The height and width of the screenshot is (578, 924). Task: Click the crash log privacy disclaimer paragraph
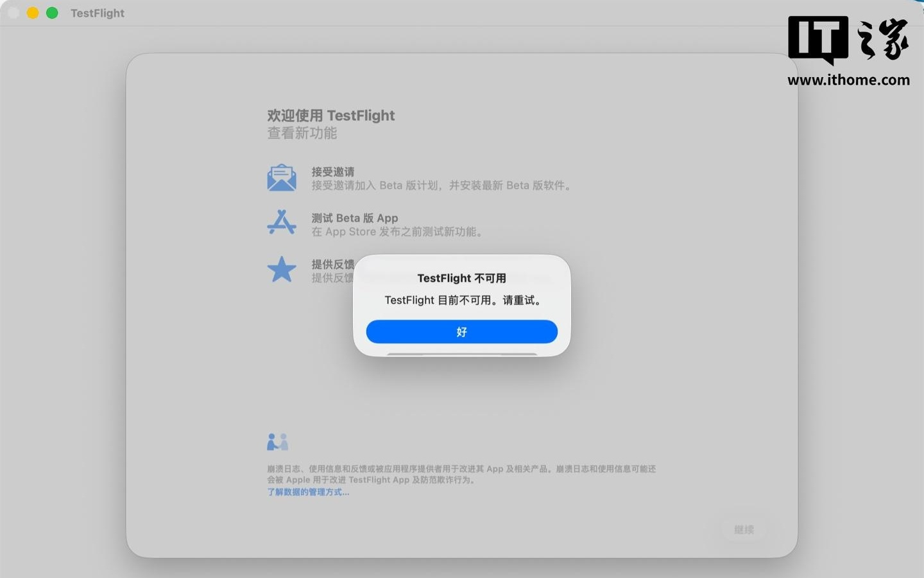[x=461, y=474]
